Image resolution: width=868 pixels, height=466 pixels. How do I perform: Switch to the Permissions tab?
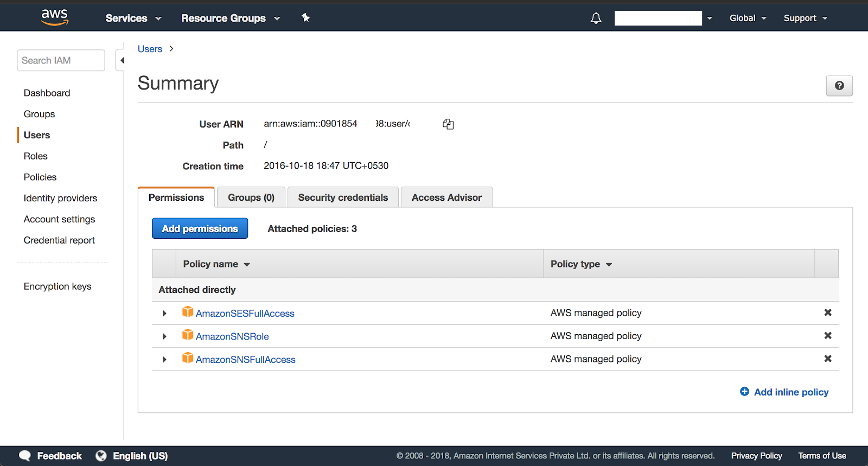coord(176,197)
